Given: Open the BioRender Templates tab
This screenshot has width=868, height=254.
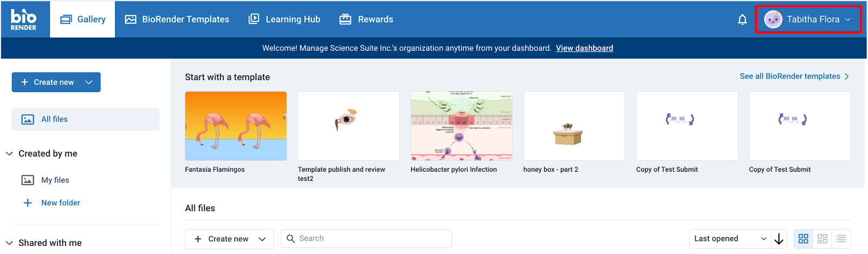Looking at the screenshot, I should pyautogui.click(x=177, y=19).
